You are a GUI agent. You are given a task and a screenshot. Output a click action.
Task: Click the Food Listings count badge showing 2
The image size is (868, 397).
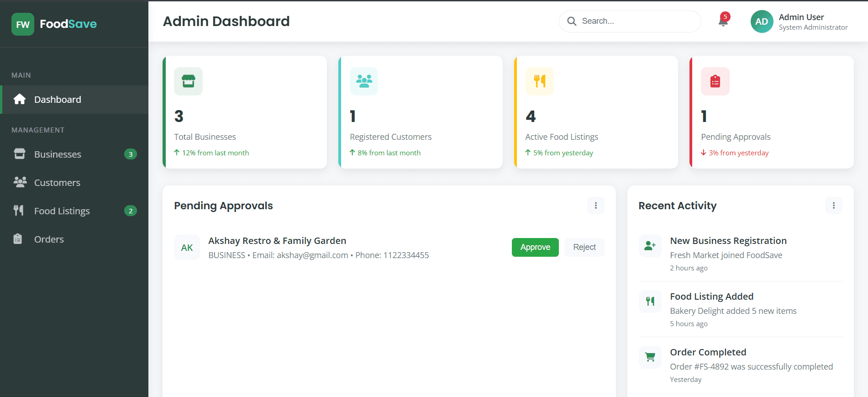coord(131,211)
